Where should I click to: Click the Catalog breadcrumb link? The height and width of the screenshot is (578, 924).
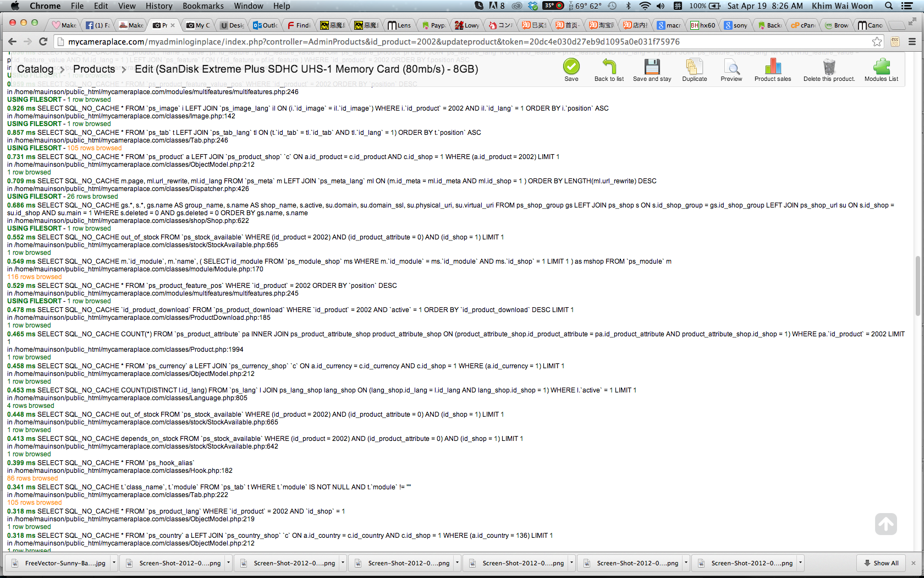click(35, 69)
